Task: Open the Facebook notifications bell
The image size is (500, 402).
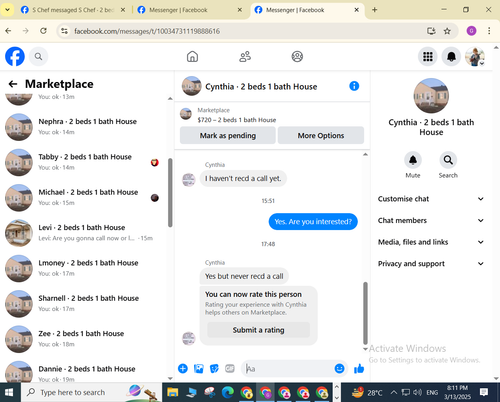Action: coord(451,57)
